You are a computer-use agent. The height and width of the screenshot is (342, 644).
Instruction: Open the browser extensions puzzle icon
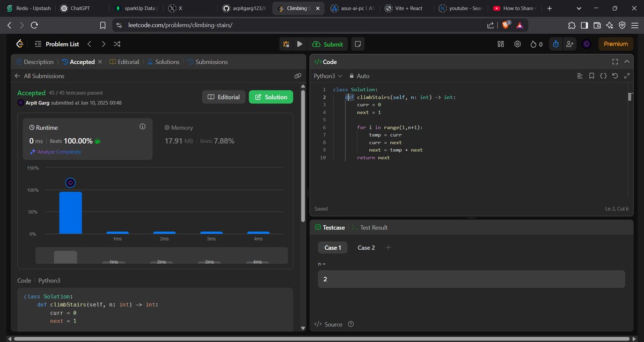[572, 25]
